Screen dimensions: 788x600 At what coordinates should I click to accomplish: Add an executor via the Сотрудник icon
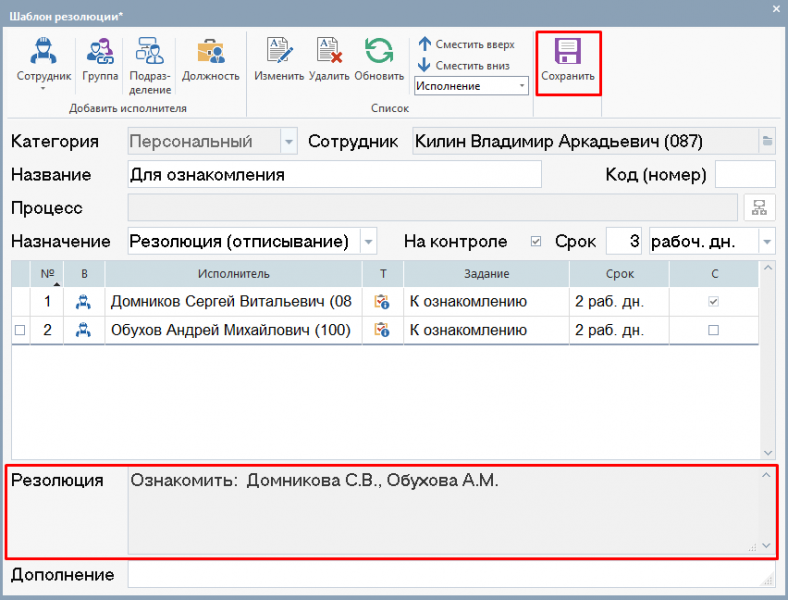pos(43,51)
